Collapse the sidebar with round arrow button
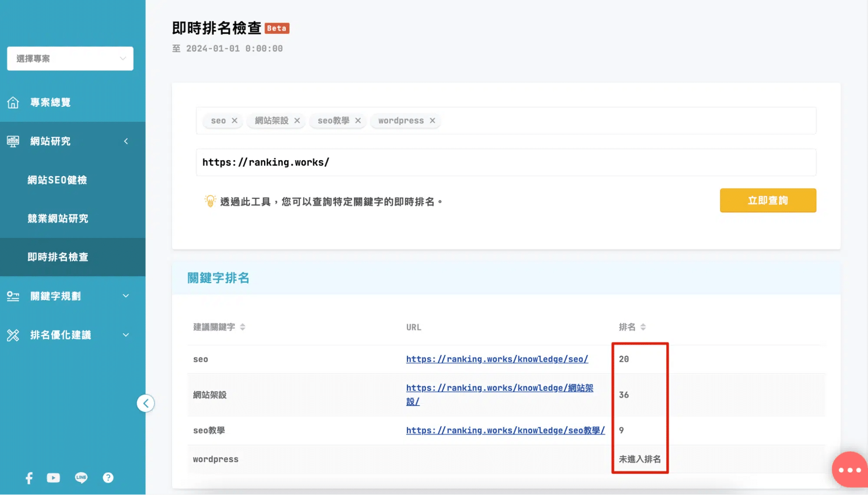Image resolution: width=868 pixels, height=495 pixels. [145, 403]
